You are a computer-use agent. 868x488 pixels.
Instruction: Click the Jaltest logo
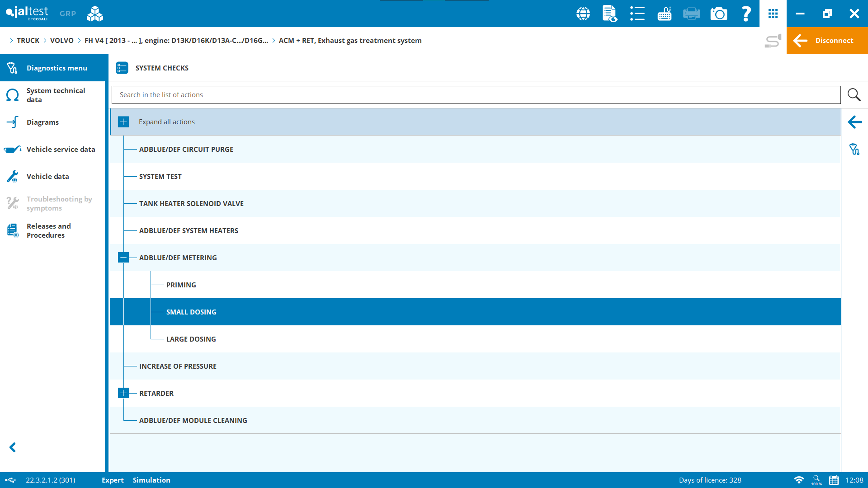[x=27, y=13]
